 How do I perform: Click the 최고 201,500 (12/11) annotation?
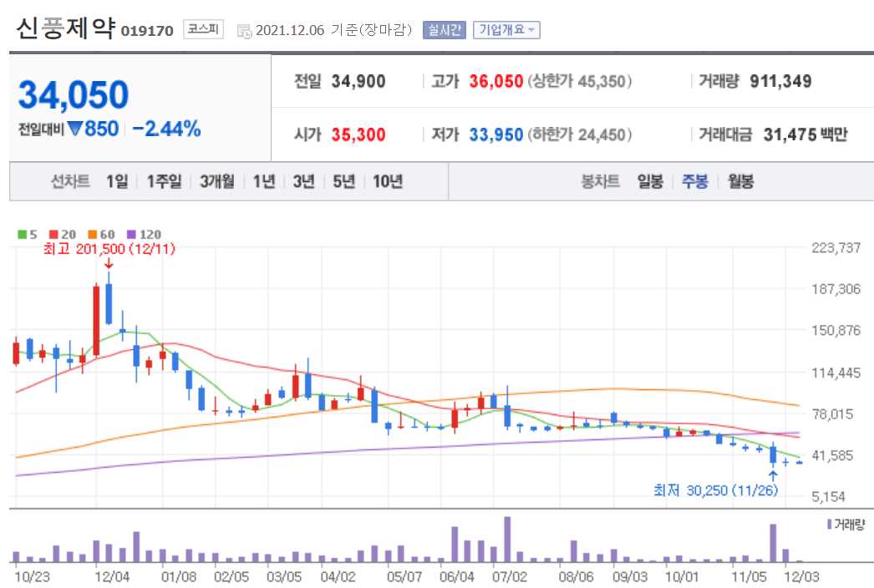point(109,249)
